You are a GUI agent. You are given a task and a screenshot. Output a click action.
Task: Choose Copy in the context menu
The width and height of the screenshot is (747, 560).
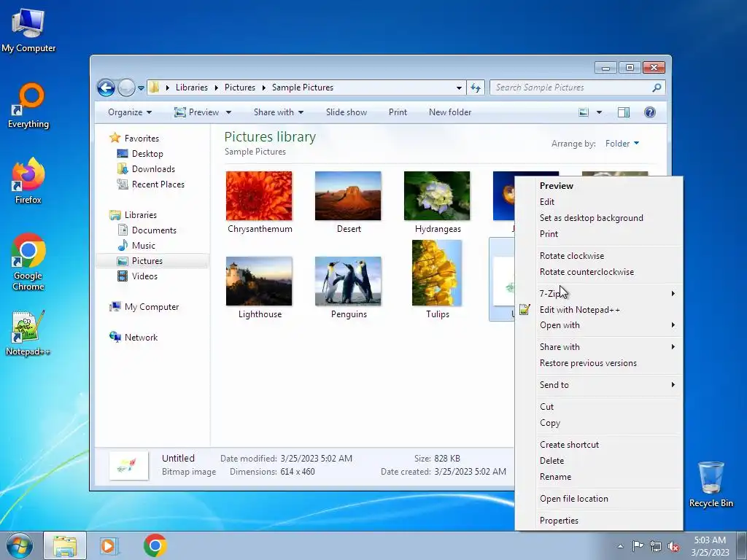tap(608, 423)
